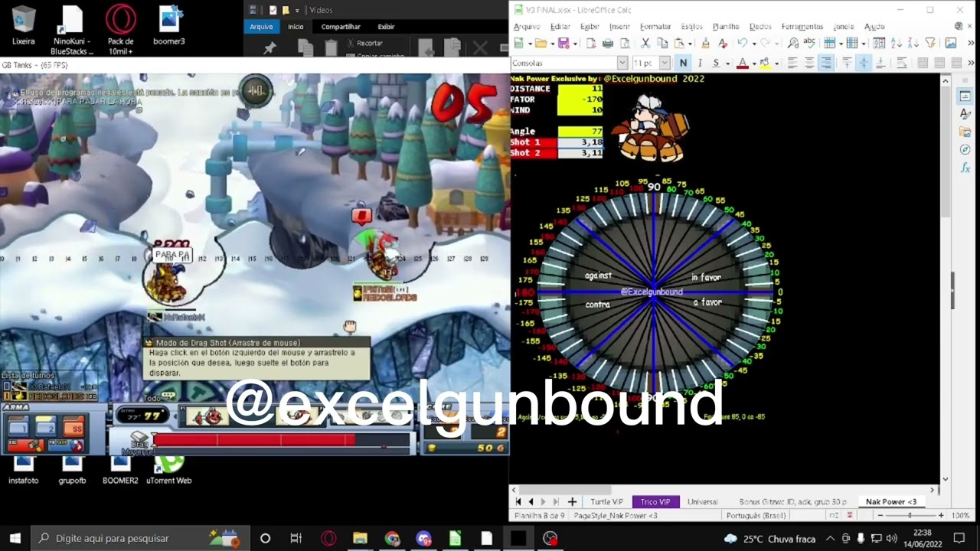
Task: Click the zoom slider in Calc status bar
Action: tap(910, 516)
